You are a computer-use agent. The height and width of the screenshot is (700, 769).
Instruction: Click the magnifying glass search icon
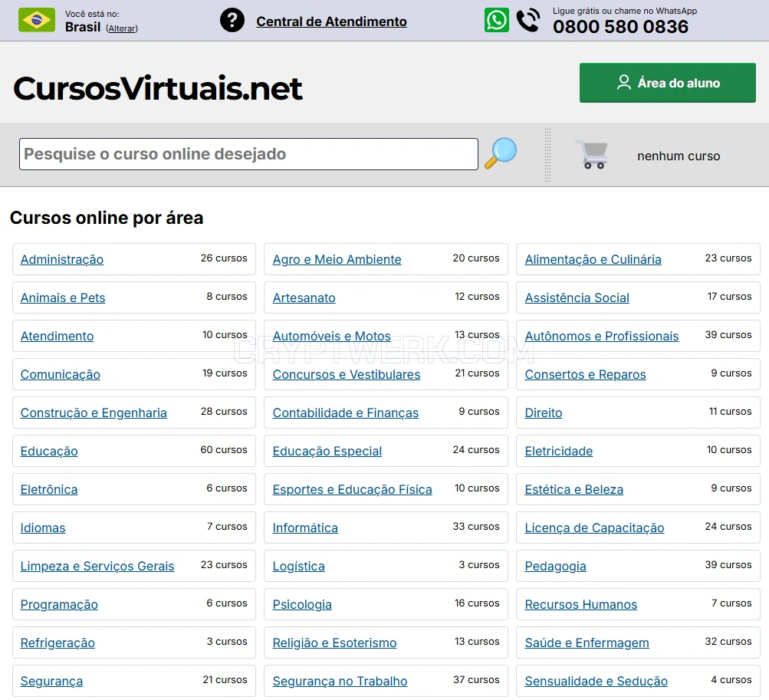(501, 153)
